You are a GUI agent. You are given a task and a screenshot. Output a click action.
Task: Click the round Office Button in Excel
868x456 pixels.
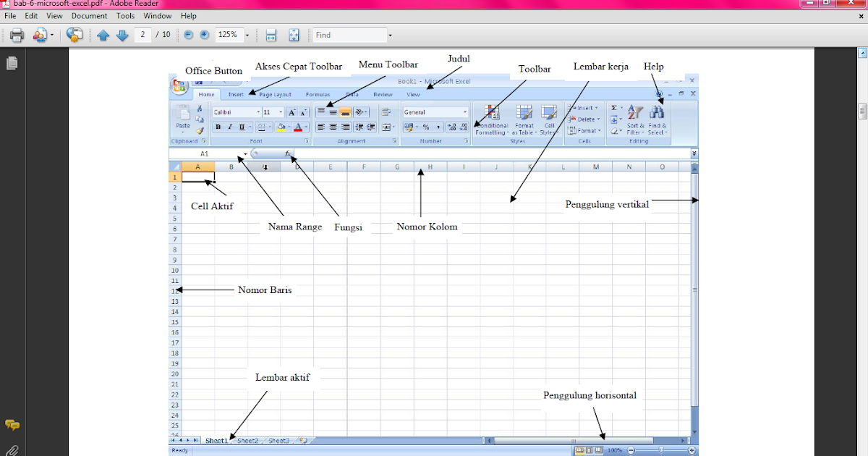tap(179, 85)
